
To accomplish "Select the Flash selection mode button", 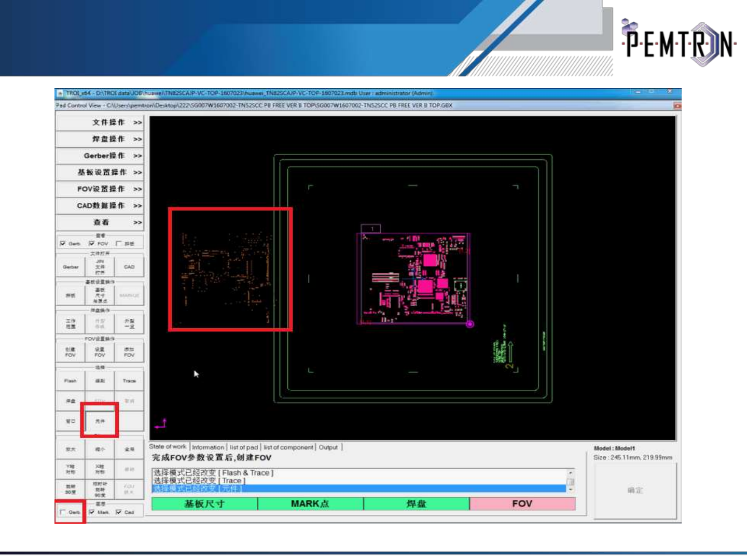I will point(71,381).
